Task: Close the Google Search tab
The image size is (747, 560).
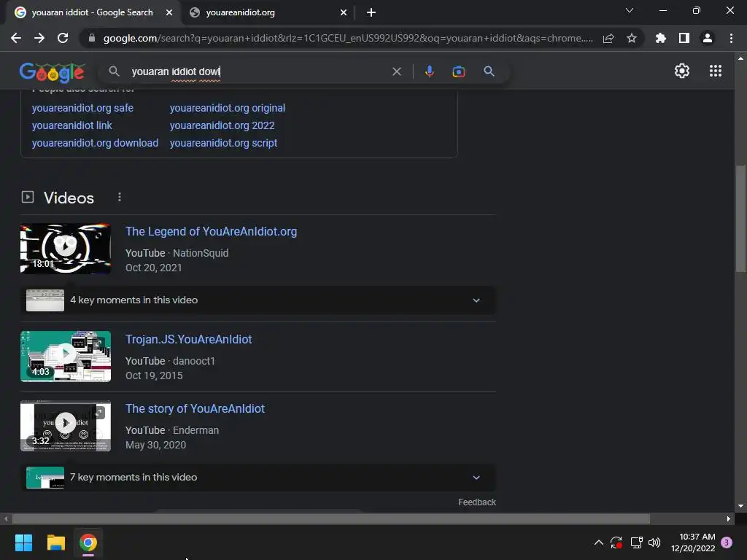Action: [x=169, y=12]
